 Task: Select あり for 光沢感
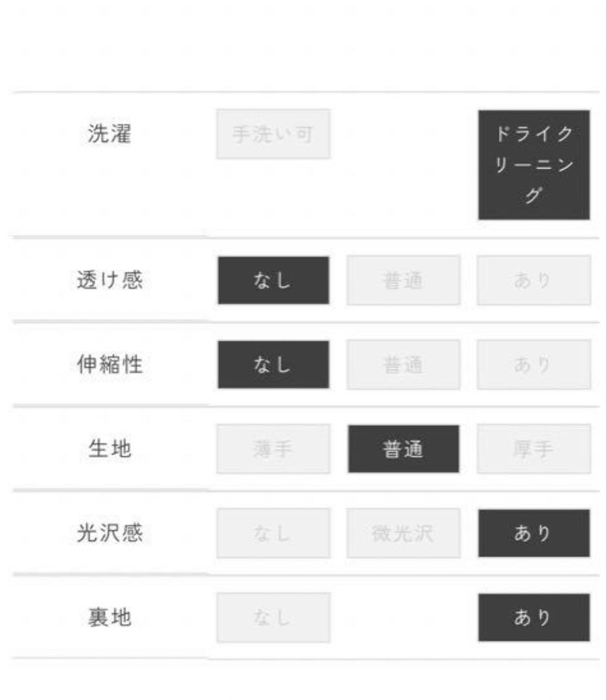(534, 533)
